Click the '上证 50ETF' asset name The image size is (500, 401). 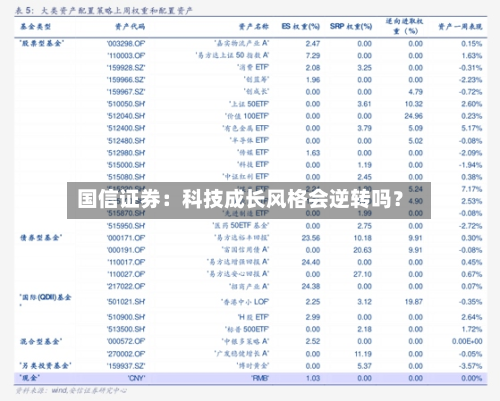click(x=249, y=104)
